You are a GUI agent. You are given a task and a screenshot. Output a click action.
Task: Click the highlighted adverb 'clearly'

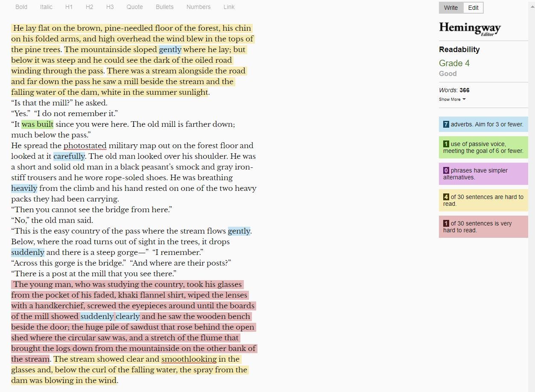pyautogui.click(x=128, y=316)
